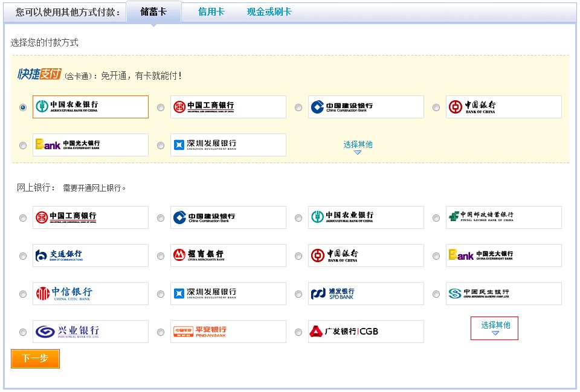This screenshot has height=392, width=580.
Task: Click the text 选择您的付款方式
Action: tap(44, 42)
